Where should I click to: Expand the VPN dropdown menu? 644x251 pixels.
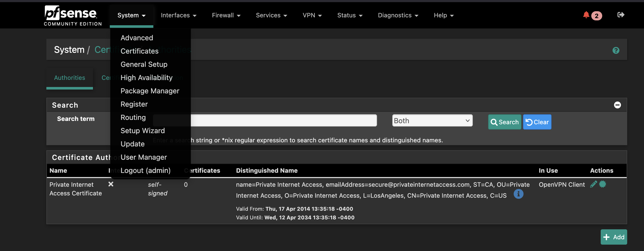pyautogui.click(x=312, y=15)
